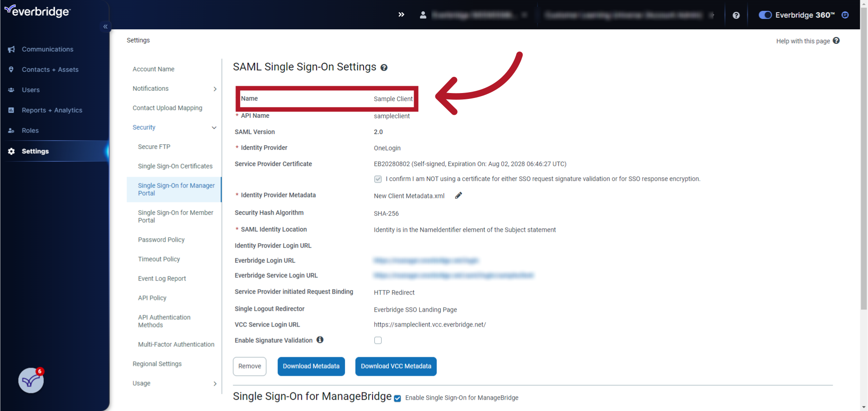Toggle the Everbridge 360 switch
This screenshot has height=411, width=868.
[x=765, y=14]
